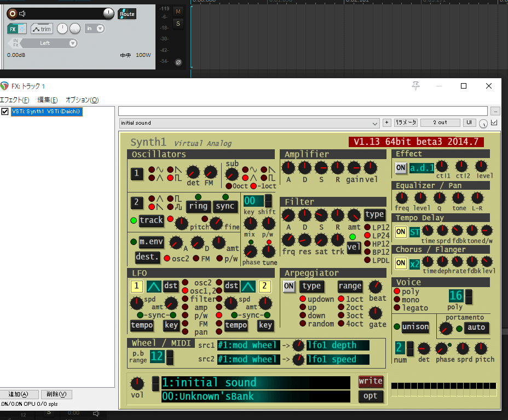
Task: Click the FX comment input field
Action: 303,111
